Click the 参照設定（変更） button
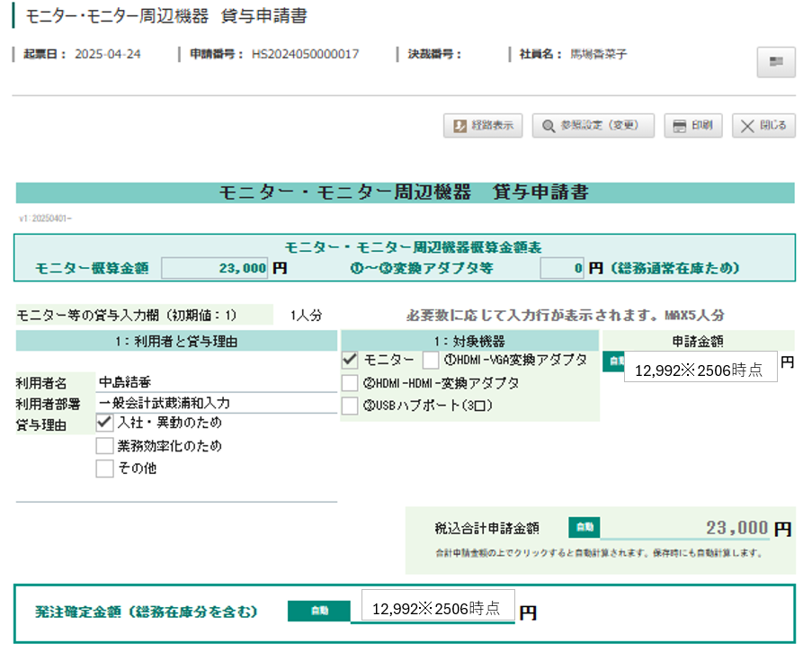812x652 pixels. [593, 126]
